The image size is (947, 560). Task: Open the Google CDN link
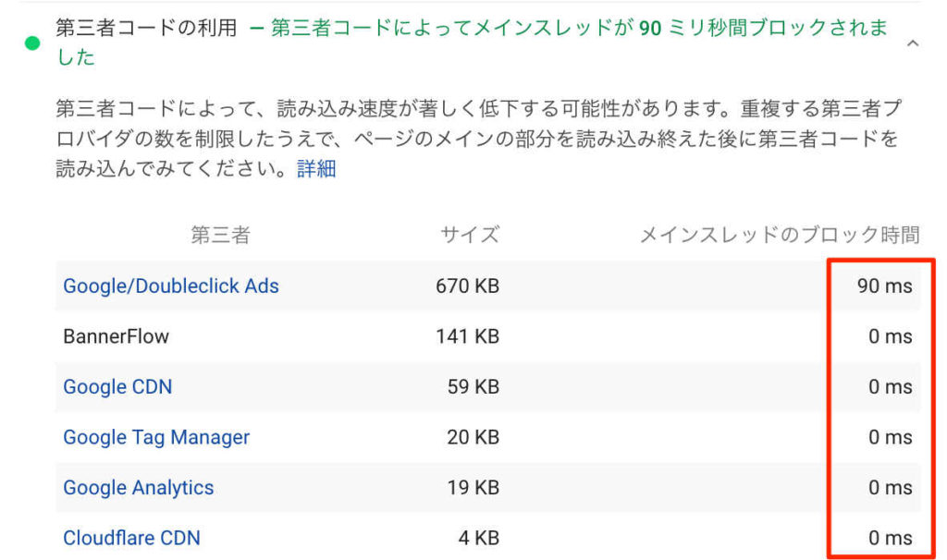(x=117, y=387)
